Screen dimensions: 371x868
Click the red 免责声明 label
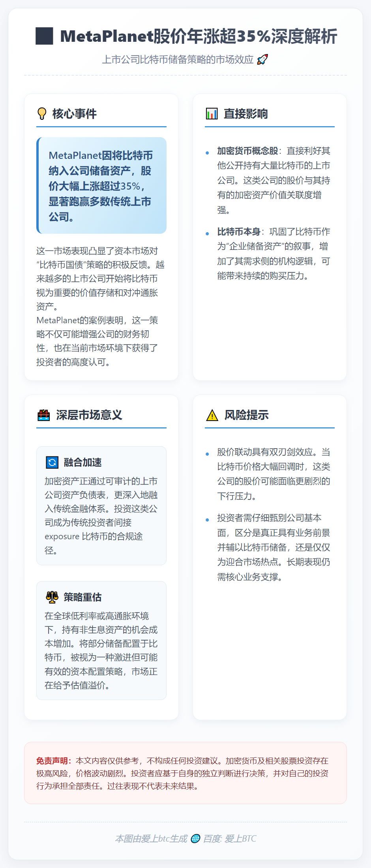[54, 761]
